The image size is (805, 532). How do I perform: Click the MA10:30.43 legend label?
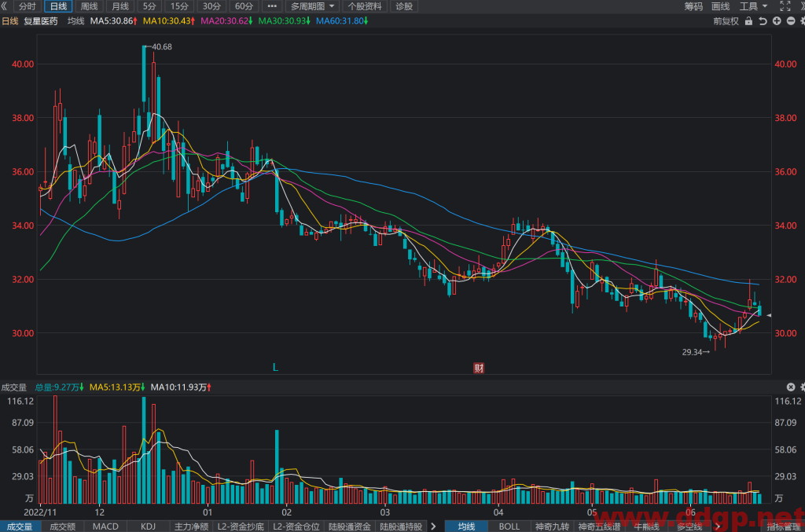[x=168, y=21]
